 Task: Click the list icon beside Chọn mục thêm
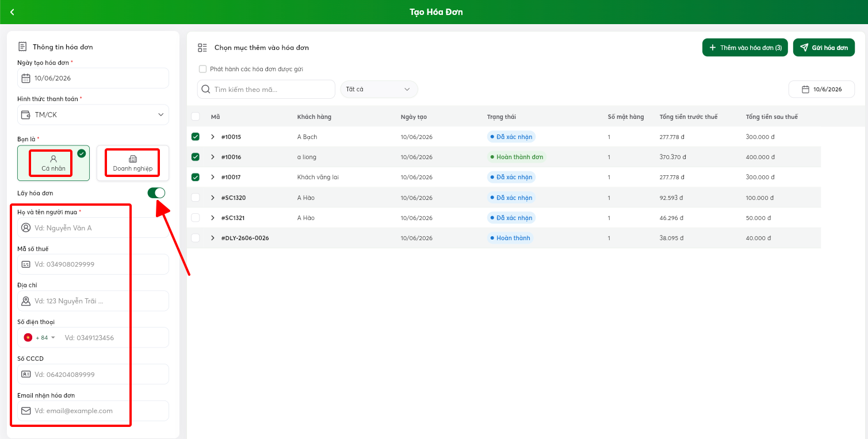pyautogui.click(x=202, y=48)
